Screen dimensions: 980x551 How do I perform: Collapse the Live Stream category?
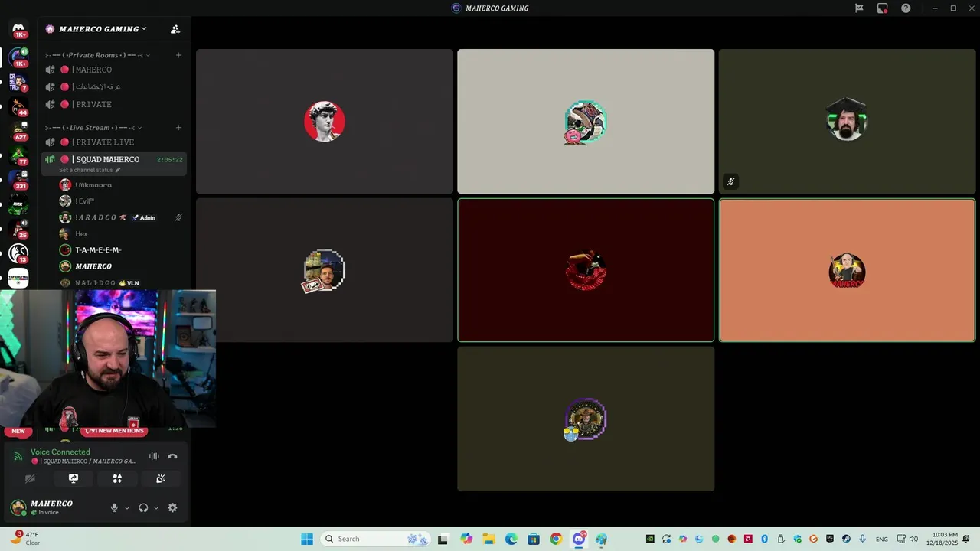pos(93,128)
